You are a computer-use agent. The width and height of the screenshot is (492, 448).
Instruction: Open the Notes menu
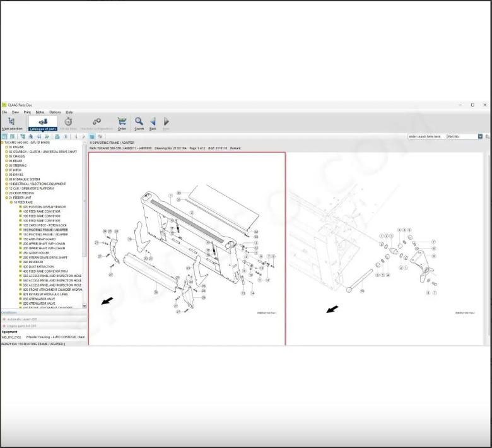click(40, 112)
